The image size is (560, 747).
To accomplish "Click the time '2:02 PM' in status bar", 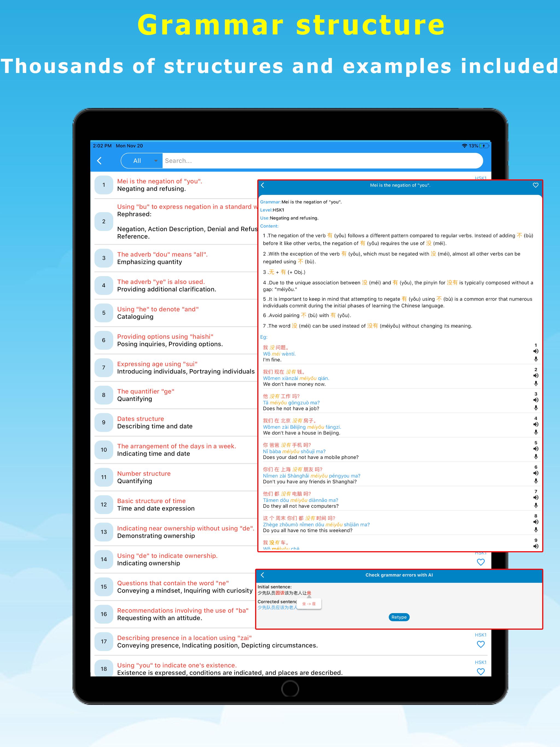I will (102, 145).
